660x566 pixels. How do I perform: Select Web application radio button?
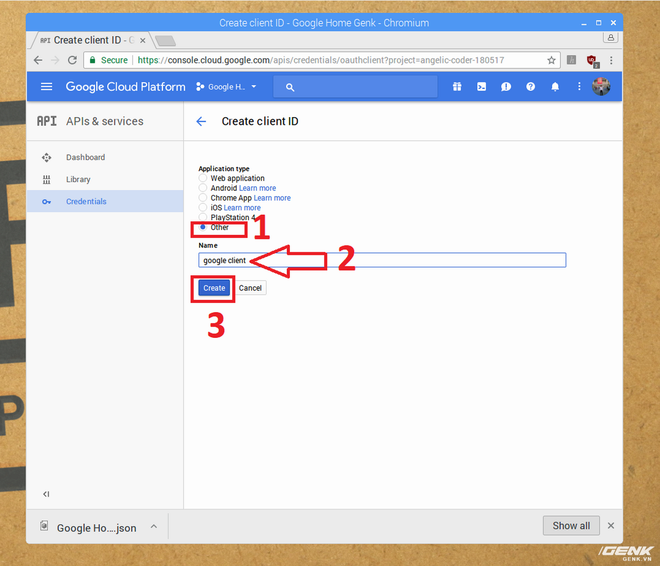click(x=202, y=178)
